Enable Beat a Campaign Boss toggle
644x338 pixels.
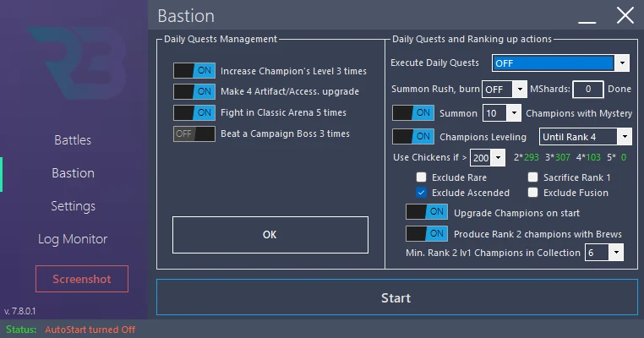click(x=194, y=134)
